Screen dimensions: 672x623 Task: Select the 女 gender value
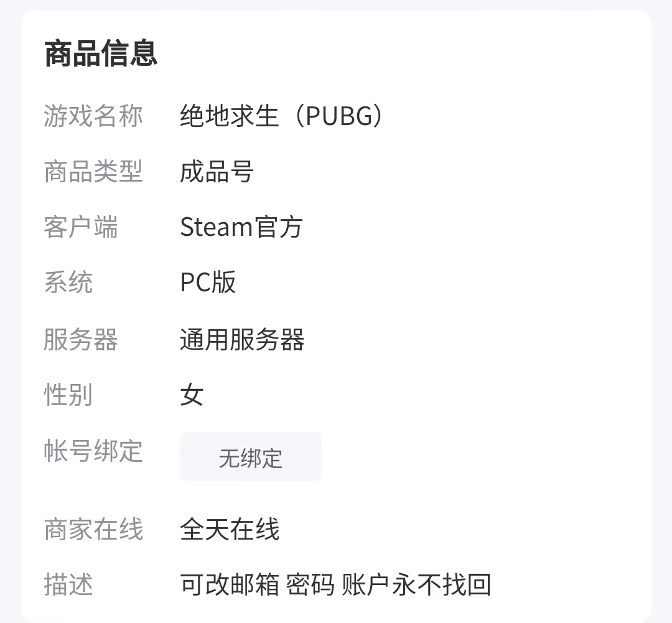click(x=192, y=395)
